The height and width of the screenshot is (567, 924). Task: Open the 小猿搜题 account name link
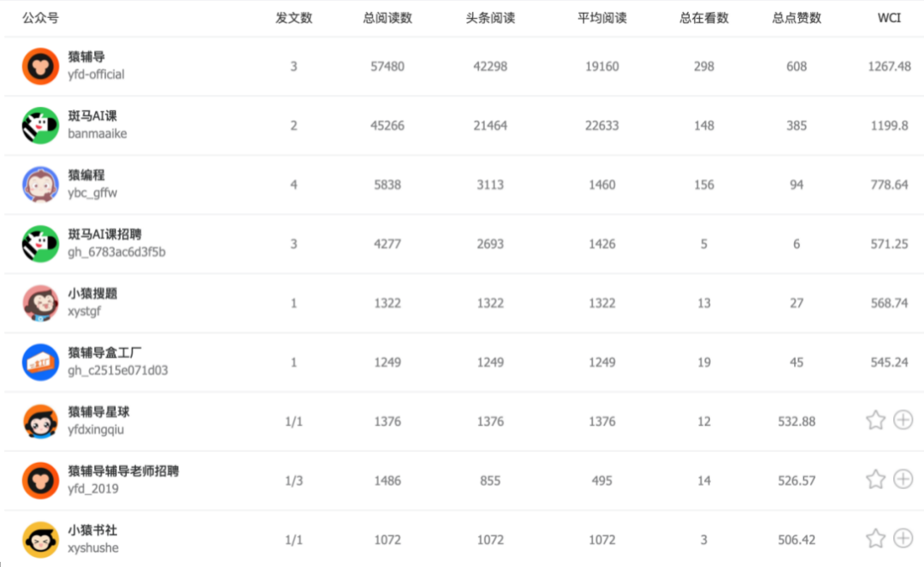tap(92, 293)
